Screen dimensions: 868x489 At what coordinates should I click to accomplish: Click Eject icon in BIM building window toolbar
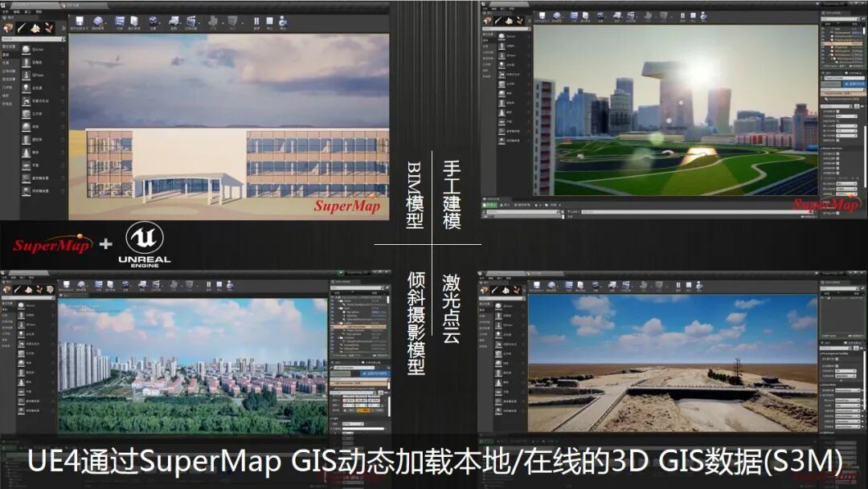click(283, 21)
